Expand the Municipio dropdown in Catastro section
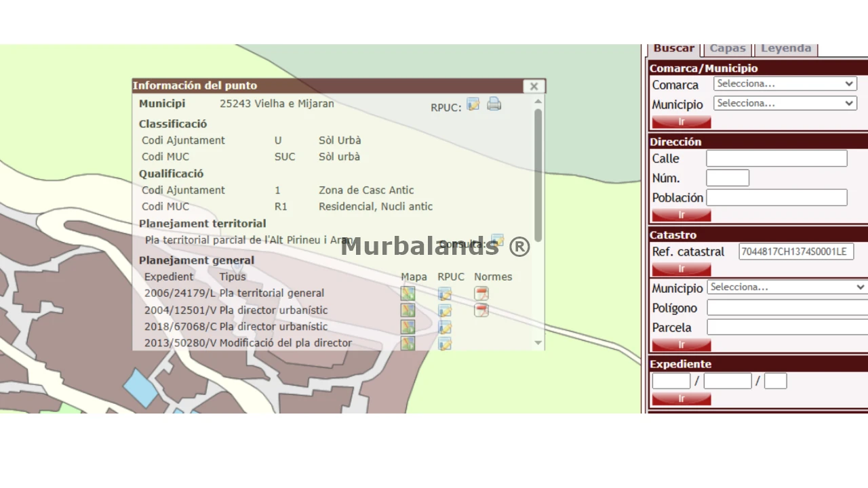 pos(787,287)
